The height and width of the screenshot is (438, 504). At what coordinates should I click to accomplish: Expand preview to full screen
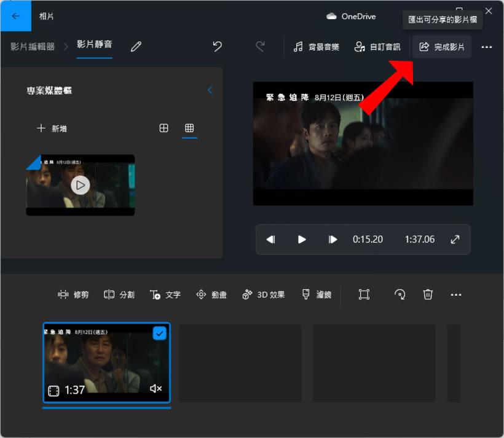click(455, 240)
